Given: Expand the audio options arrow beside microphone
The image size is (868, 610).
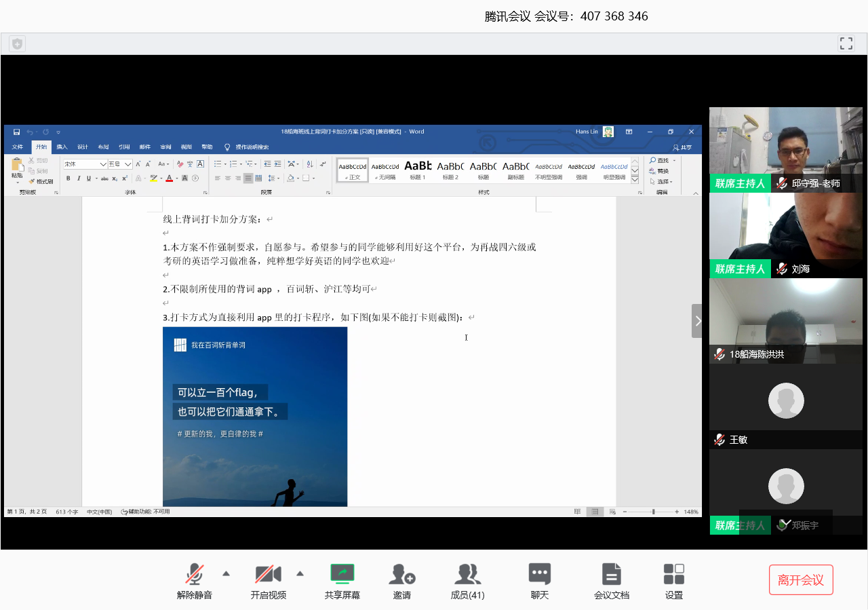Looking at the screenshot, I should (226, 573).
